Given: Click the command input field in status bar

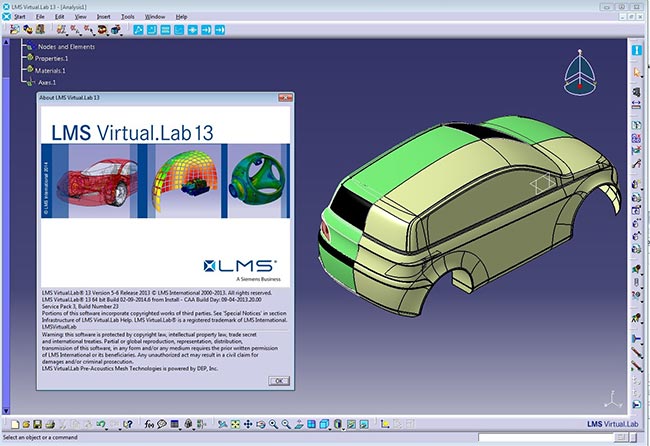Looking at the screenshot, I should coord(545,437).
